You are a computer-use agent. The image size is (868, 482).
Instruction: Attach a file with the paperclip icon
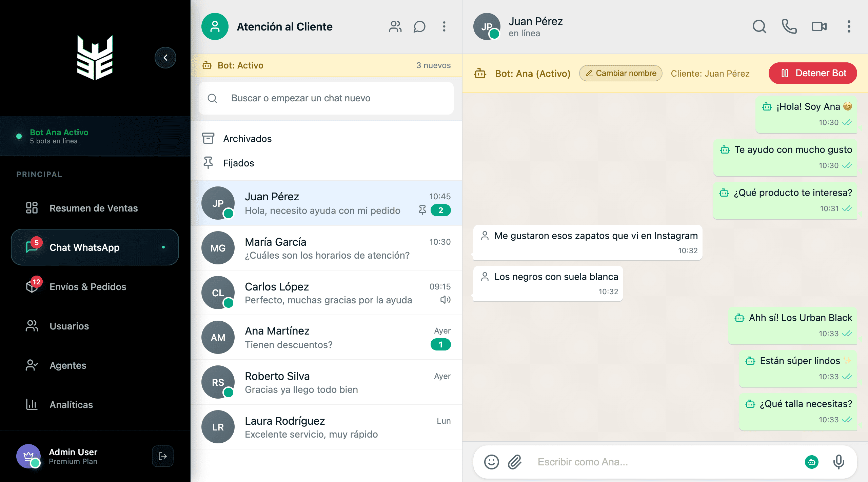pyautogui.click(x=514, y=462)
